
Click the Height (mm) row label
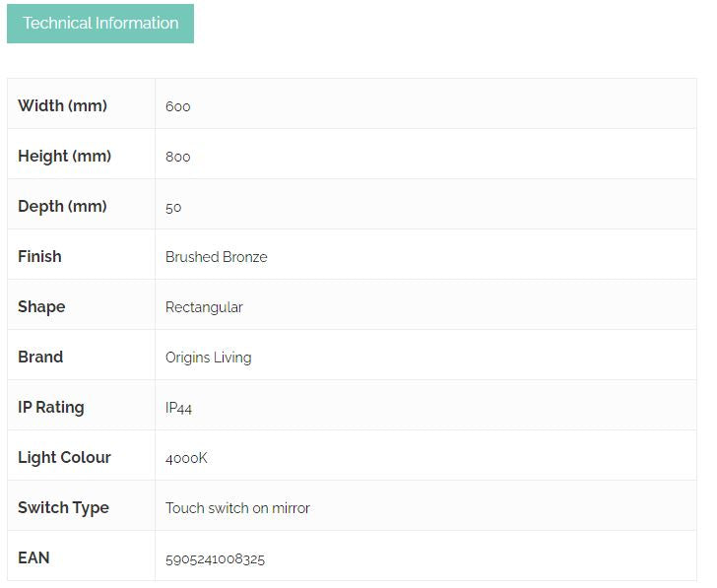pos(64,156)
